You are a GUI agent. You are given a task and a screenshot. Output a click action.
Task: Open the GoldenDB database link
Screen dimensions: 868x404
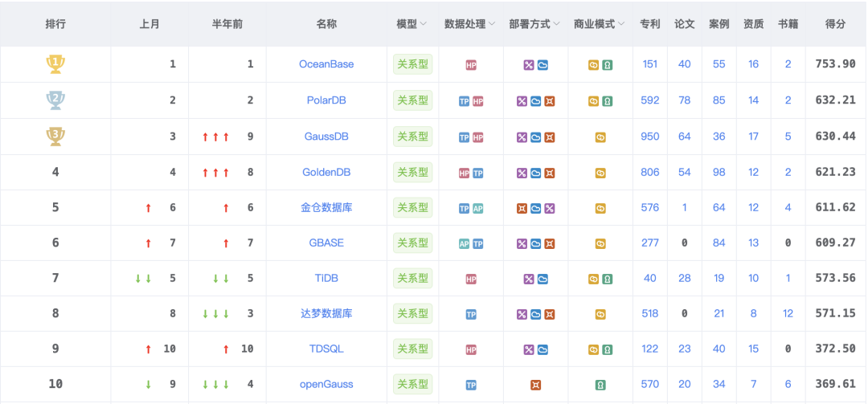coord(326,172)
